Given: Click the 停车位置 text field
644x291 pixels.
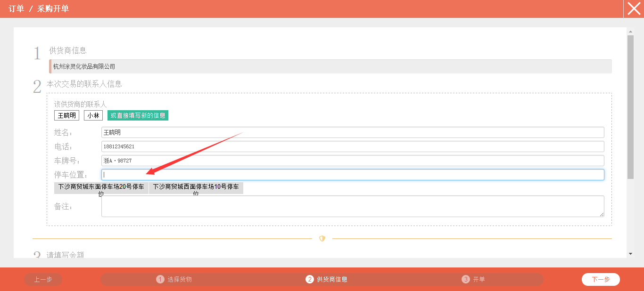Looking at the screenshot, I should point(352,175).
